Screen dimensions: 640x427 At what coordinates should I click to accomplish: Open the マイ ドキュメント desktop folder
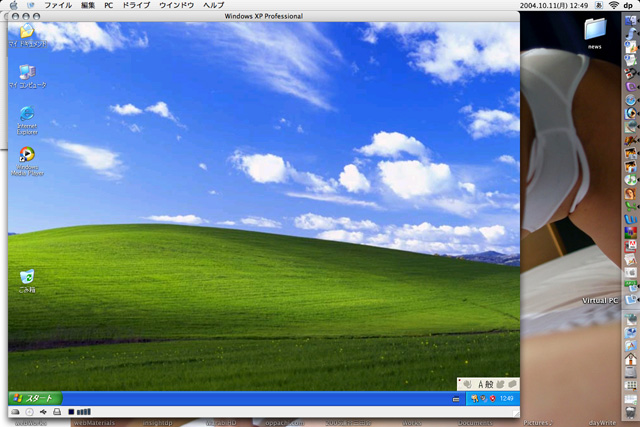coord(27,33)
